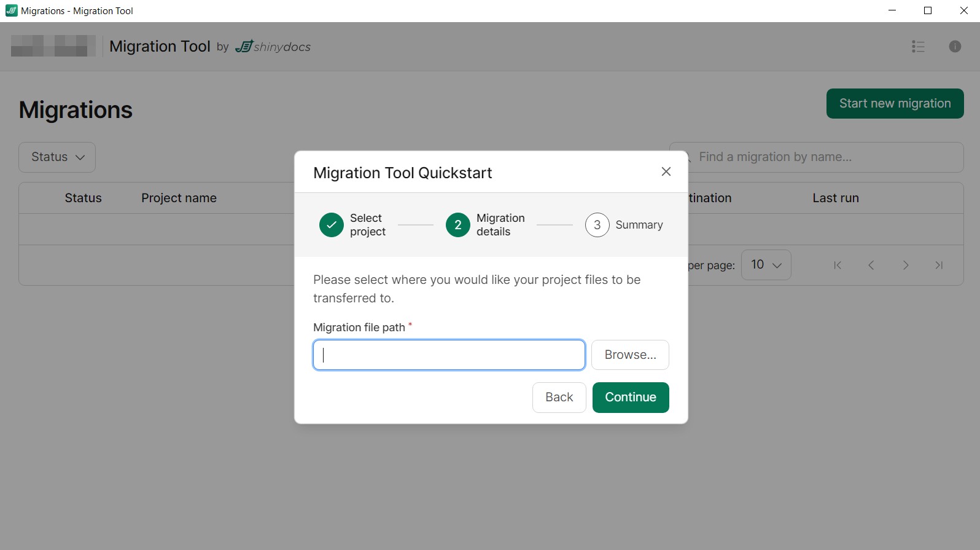Click the Back button
The height and width of the screenshot is (550, 980).
click(559, 398)
